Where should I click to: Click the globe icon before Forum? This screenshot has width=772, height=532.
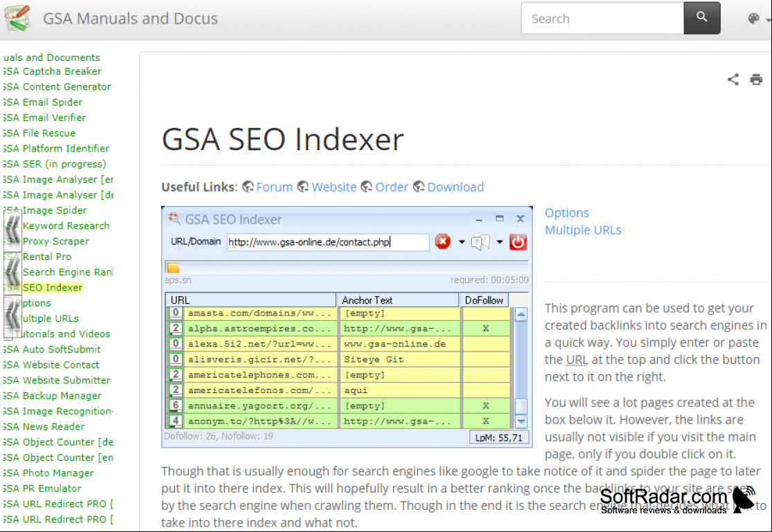[x=248, y=187]
